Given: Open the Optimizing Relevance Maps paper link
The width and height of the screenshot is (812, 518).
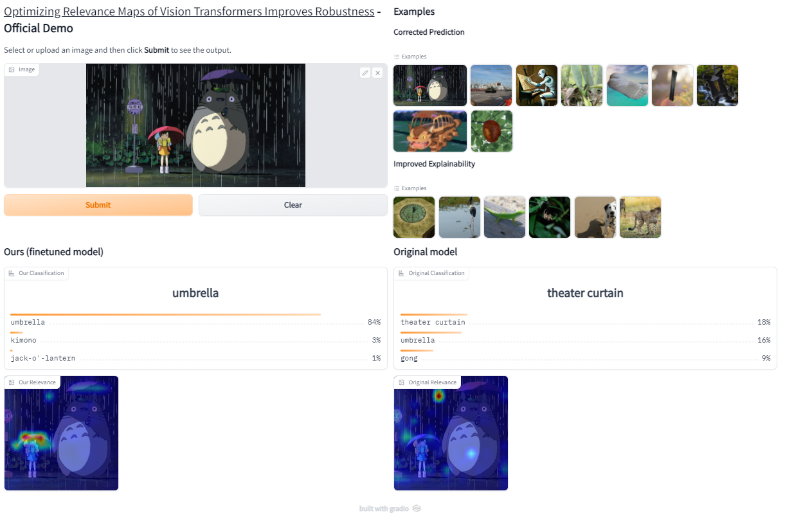Looking at the screenshot, I should pyautogui.click(x=189, y=12).
